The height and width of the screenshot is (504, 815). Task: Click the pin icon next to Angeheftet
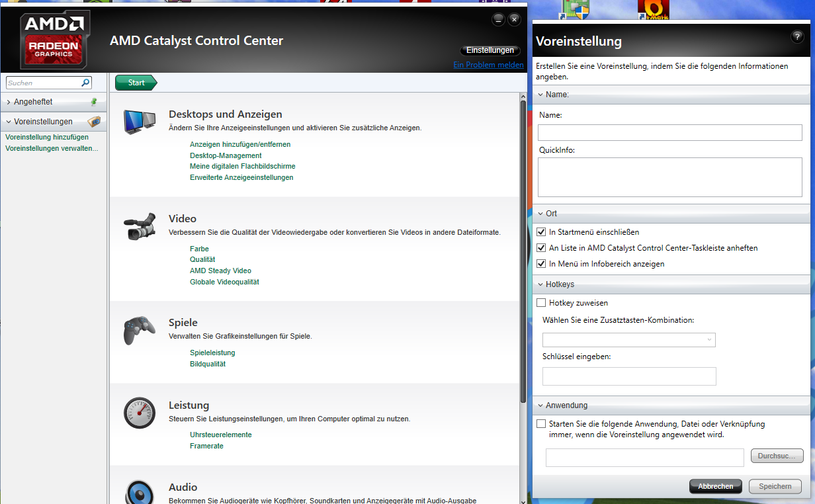(94, 102)
